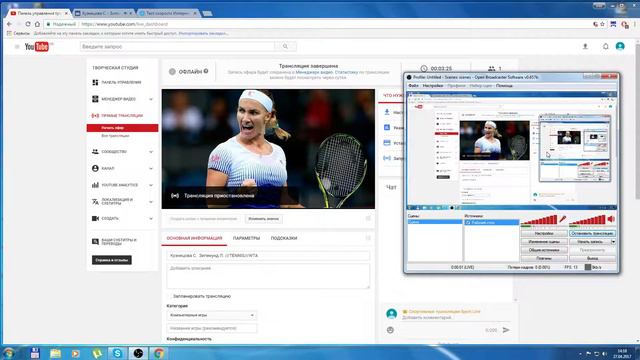Viewport: 640px width, 360px height.
Task: Expand the YouTube Analytics sidebar section
Action: tap(151, 185)
